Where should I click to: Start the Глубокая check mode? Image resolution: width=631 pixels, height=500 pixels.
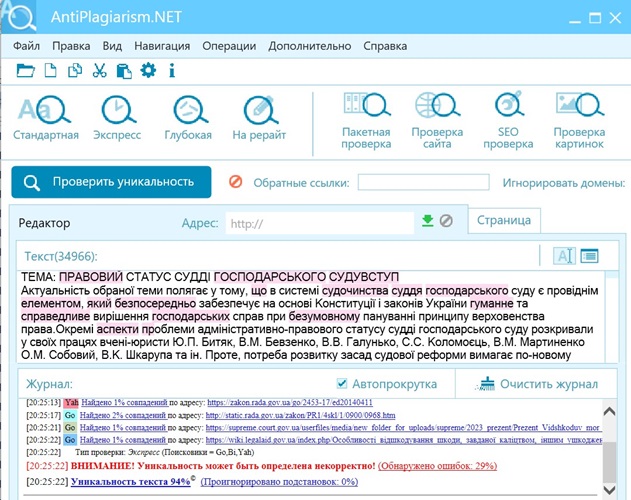click(x=188, y=118)
